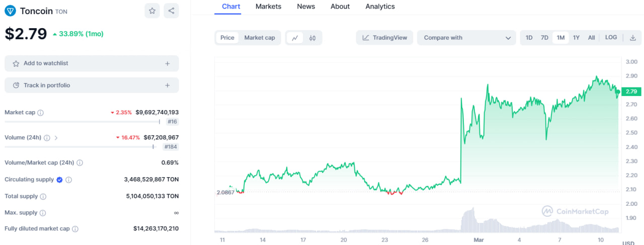Set chart range to 1D
Viewport: 644px width, 245px height.
tap(529, 38)
